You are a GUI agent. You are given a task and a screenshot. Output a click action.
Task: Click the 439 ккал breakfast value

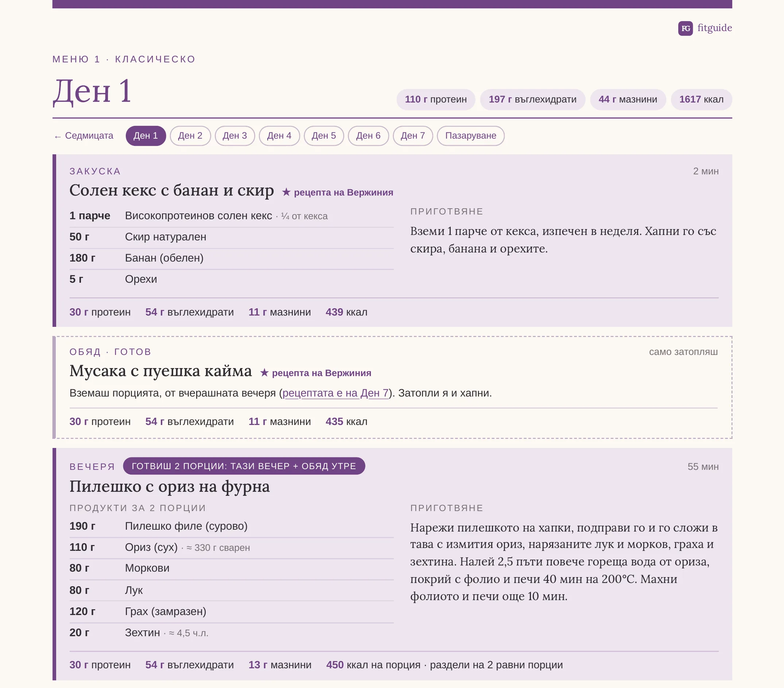[x=346, y=312]
